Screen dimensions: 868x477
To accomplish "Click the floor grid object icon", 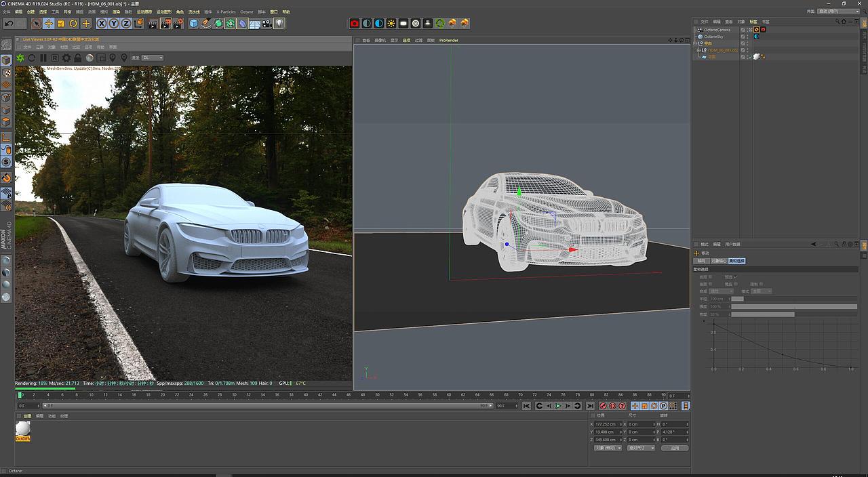I will pos(254,23).
